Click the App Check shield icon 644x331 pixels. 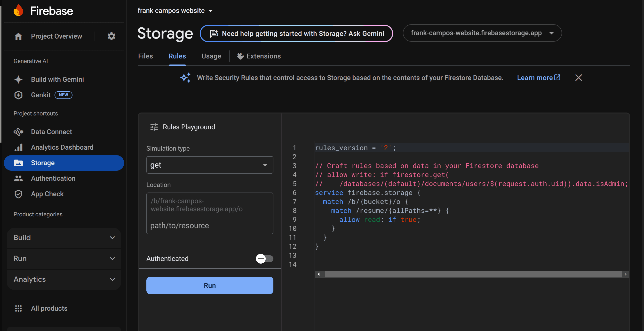(x=18, y=194)
